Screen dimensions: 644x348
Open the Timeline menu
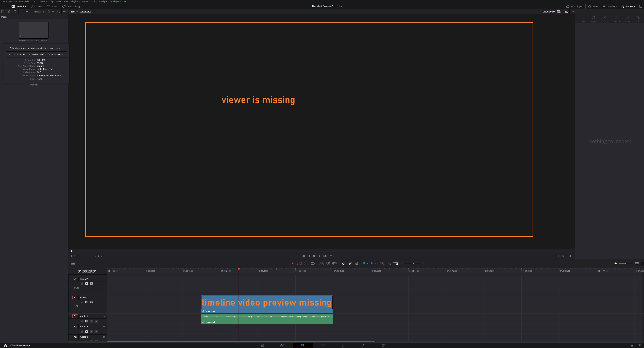[x=43, y=2]
